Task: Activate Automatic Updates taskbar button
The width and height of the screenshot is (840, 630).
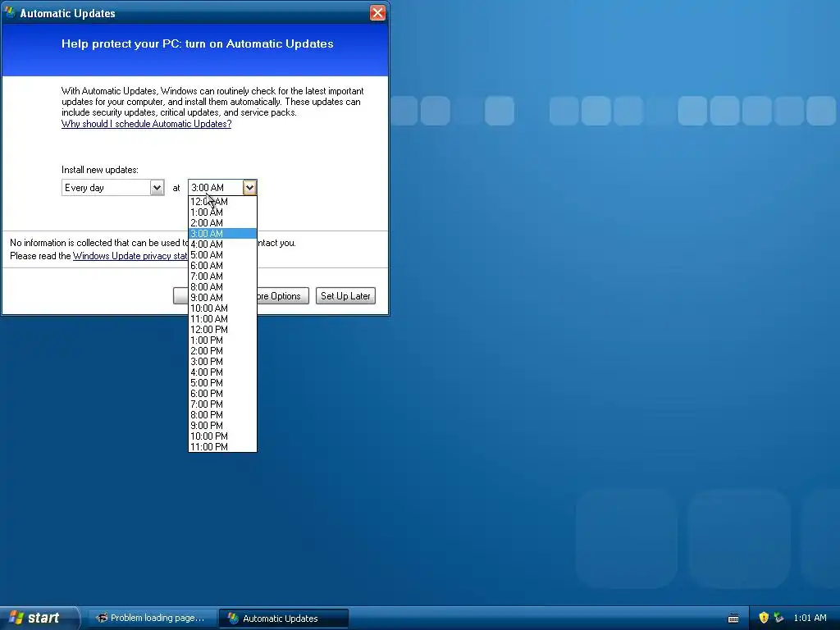Action: click(x=284, y=619)
